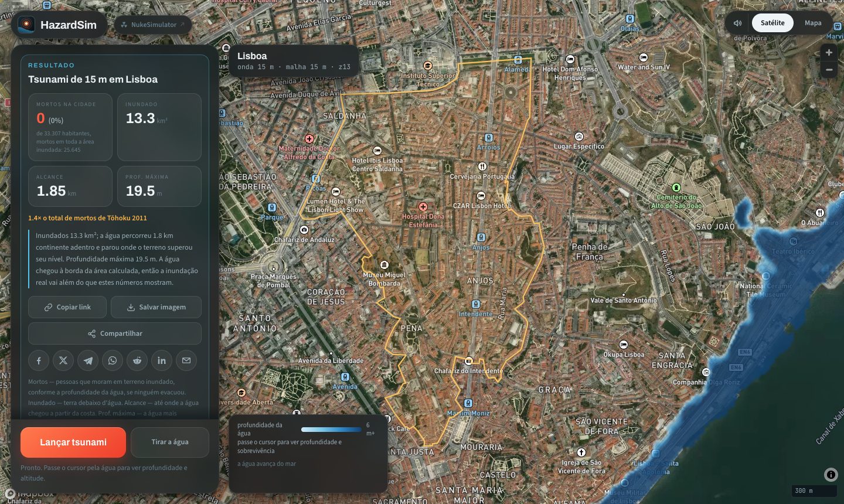Copy the simulation link
This screenshot has height=504, width=844.
[67, 307]
